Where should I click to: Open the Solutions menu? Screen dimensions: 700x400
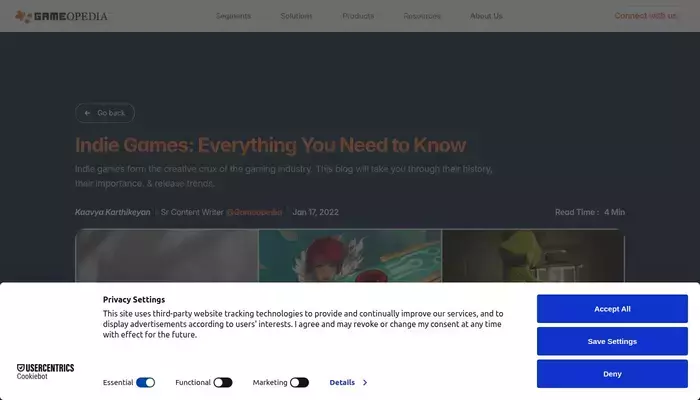click(x=296, y=16)
